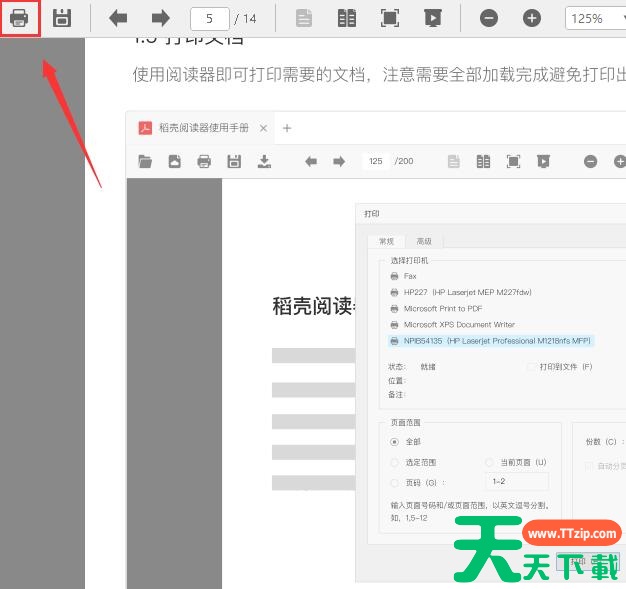
Task: Start presentation mode icon in top toolbar
Action: (432, 18)
